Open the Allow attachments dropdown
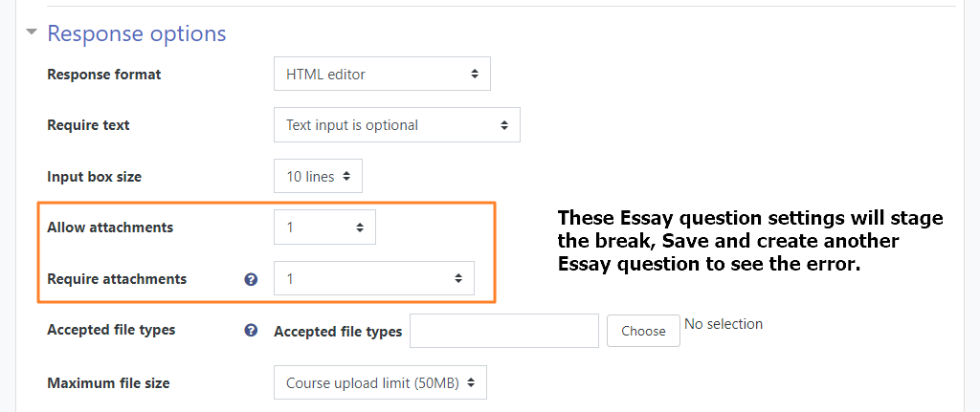 [x=325, y=228]
